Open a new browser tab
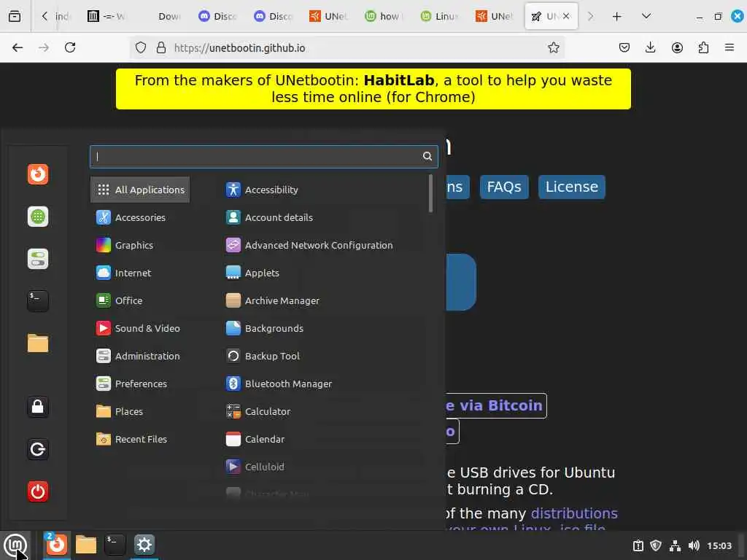Image resolution: width=747 pixels, height=560 pixels. tap(617, 17)
